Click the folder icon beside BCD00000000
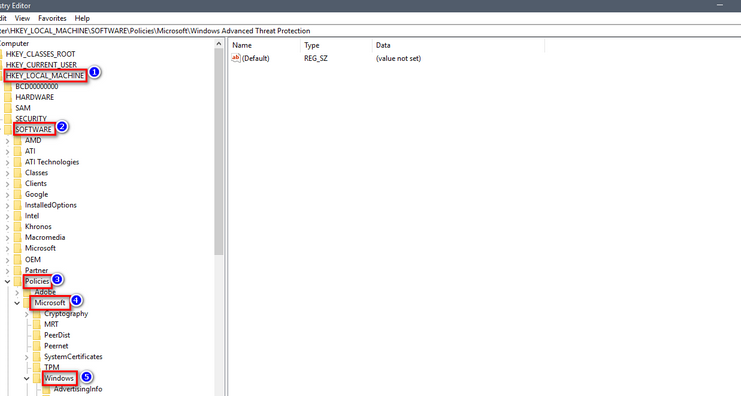The height and width of the screenshot is (400, 741). [8, 87]
